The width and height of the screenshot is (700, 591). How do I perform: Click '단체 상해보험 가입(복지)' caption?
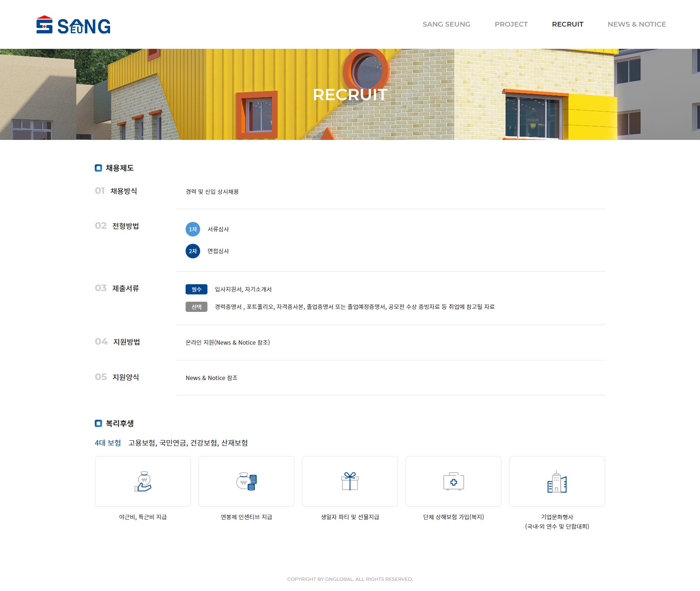click(454, 517)
